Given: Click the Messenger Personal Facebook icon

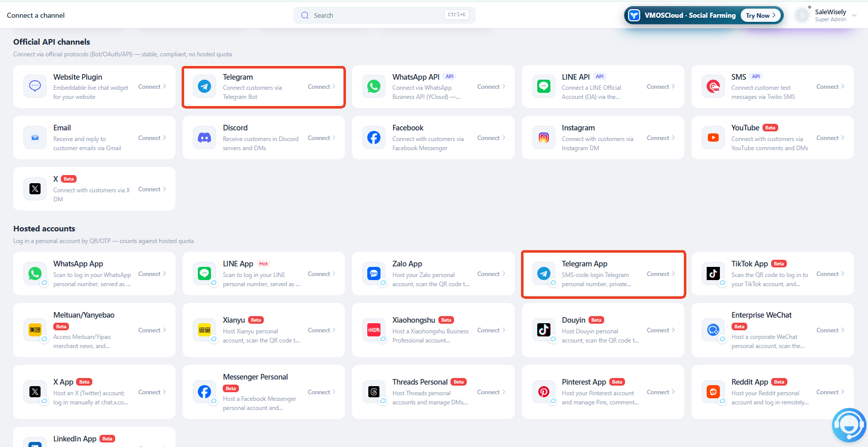Looking at the screenshot, I should pos(204,392).
